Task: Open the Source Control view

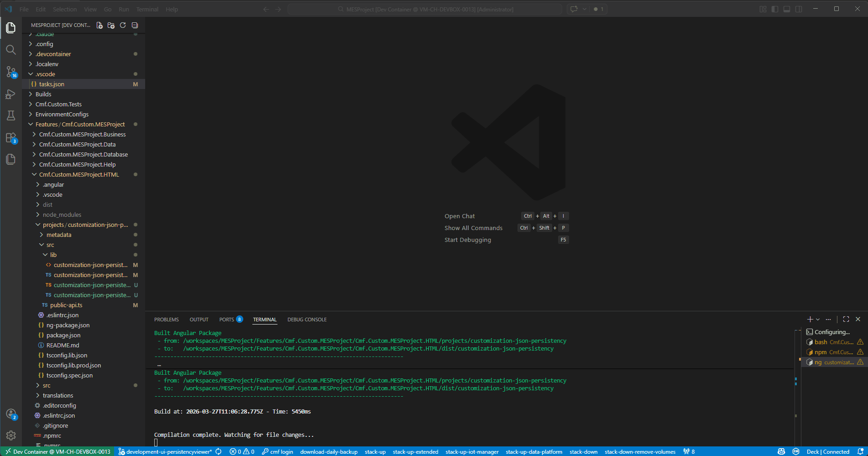Action: point(11,72)
